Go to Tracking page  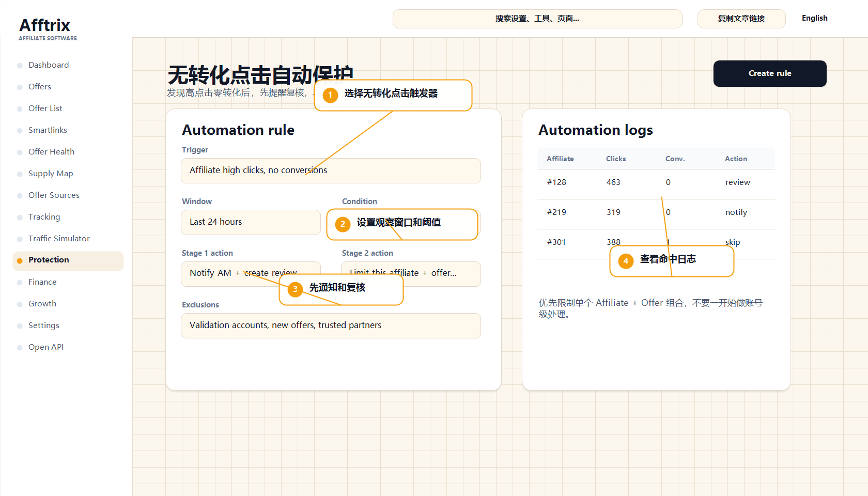click(44, 217)
